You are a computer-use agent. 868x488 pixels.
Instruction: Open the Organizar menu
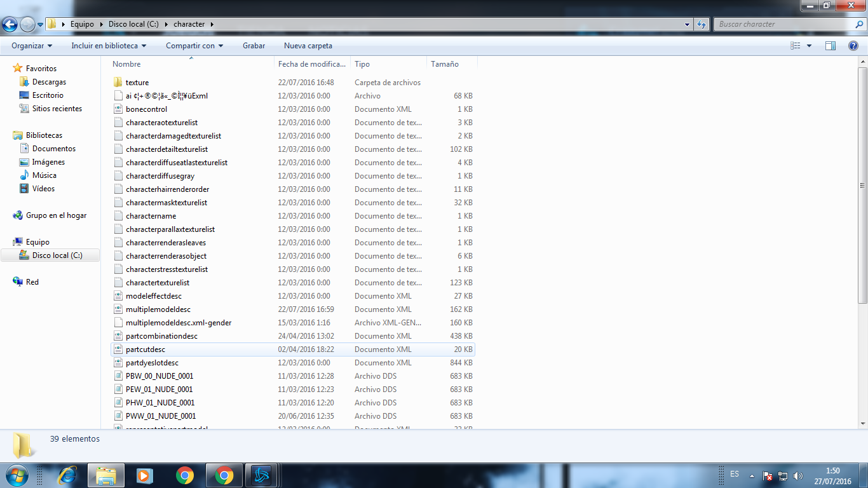(x=32, y=46)
